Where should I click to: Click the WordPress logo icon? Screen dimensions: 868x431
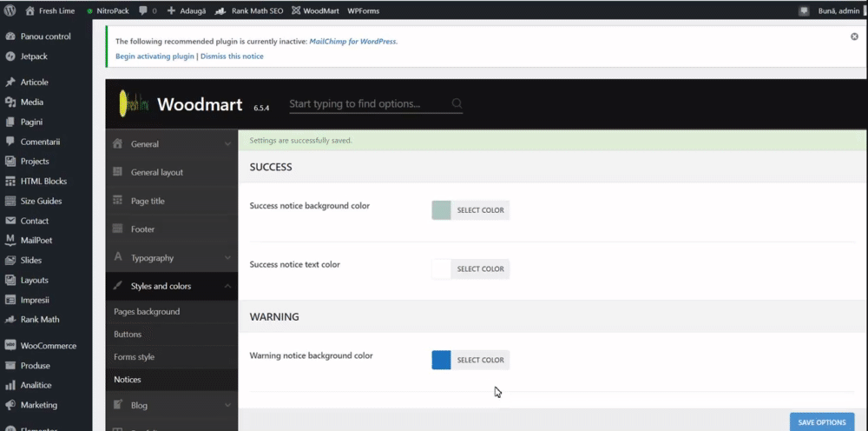click(x=10, y=10)
